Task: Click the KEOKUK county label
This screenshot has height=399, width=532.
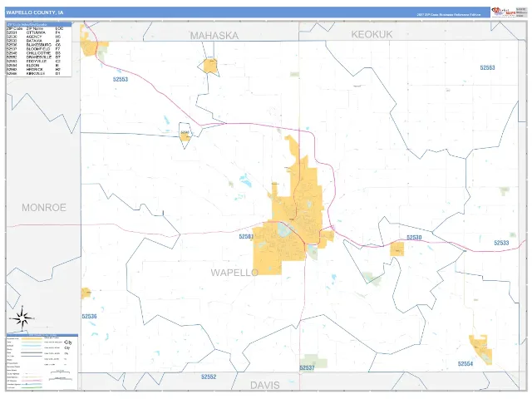Action: pos(372,34)
